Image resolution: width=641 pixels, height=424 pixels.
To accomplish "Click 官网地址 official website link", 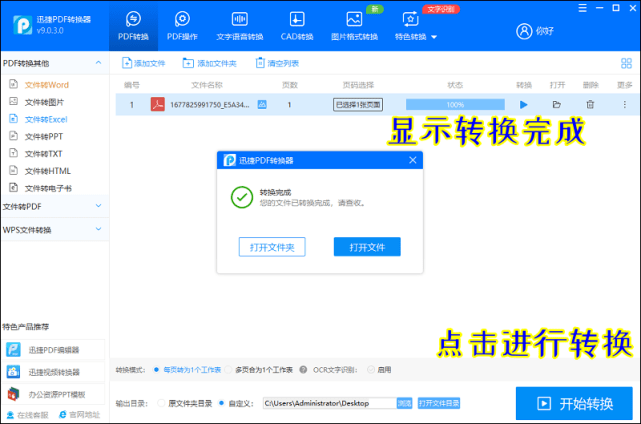I will click(80, 415).
